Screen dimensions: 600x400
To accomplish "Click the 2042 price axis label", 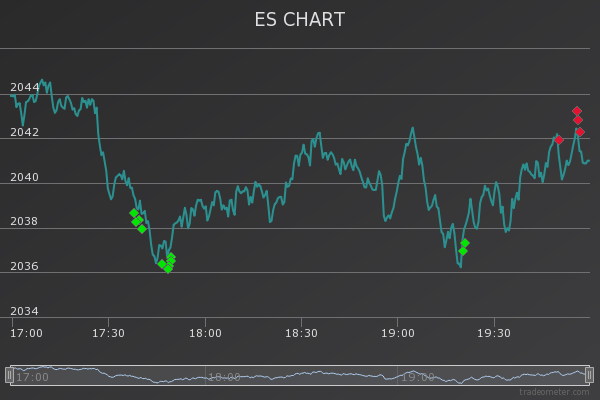I will (25, 132).
